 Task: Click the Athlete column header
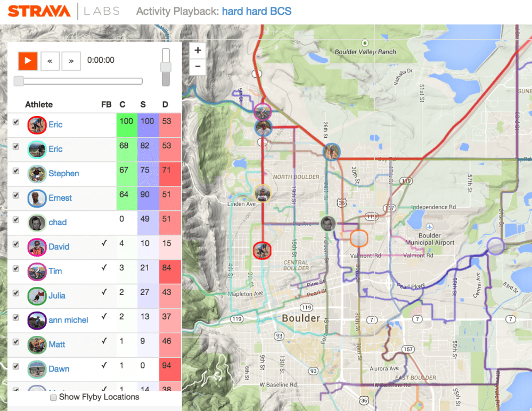coord(38,104)
